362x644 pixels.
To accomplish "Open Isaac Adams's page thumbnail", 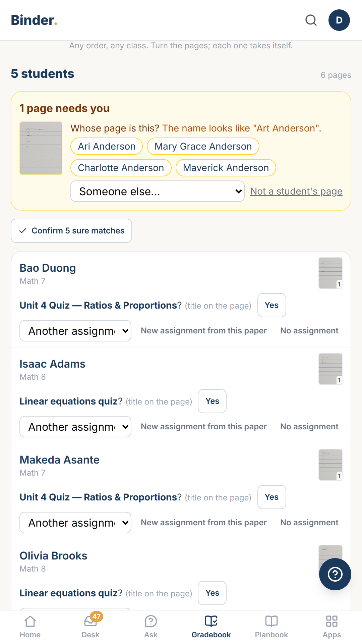I will [330, 369].
